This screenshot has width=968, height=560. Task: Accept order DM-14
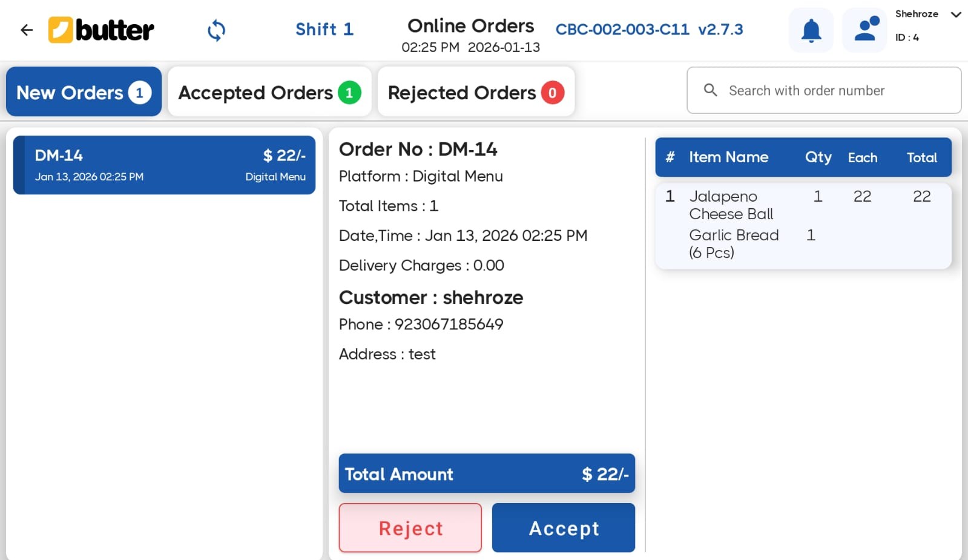click(x=563, y=527)
